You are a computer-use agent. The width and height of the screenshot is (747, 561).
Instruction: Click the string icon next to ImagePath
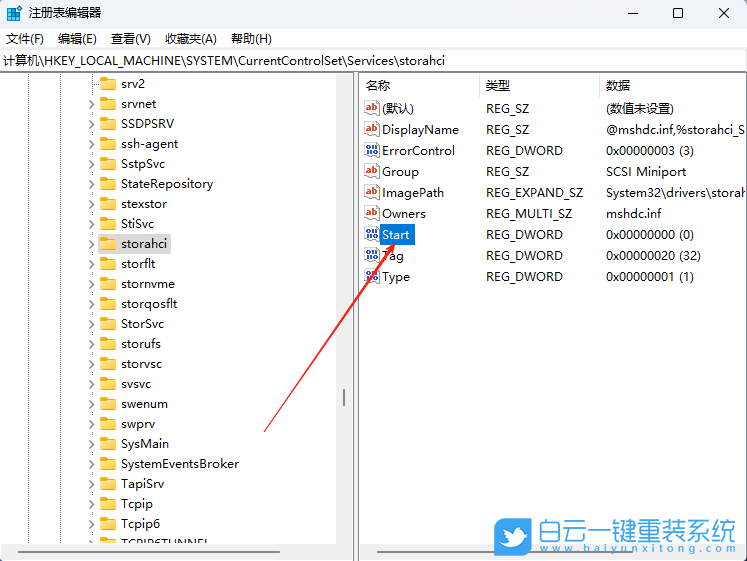coord(372,192)
